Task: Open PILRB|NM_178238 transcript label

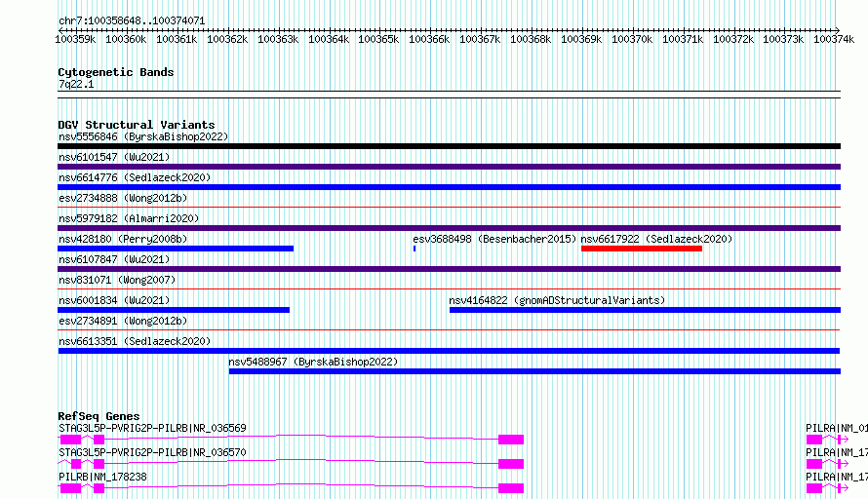Action: (x=102, y=477)
